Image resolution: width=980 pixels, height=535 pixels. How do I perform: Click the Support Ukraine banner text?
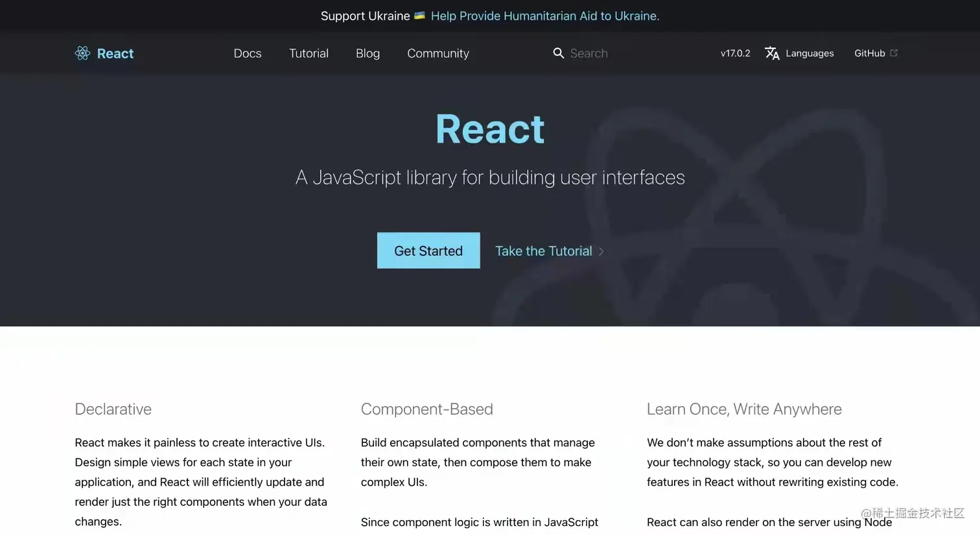(x=366, y=16)
